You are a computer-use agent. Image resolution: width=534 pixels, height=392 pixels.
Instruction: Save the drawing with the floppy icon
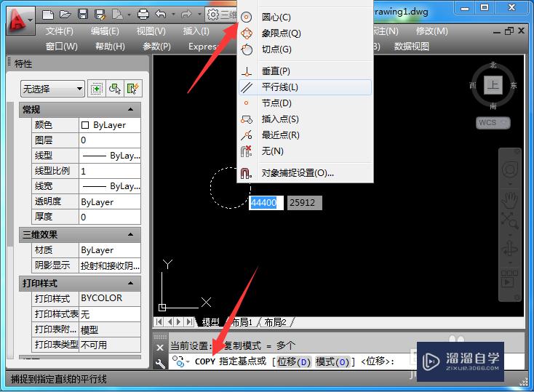tap(83, 15)
